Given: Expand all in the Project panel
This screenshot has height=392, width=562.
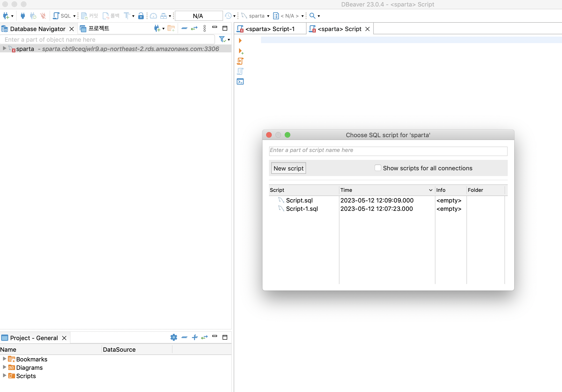Looking at the screenshot, I should (195, 338).
